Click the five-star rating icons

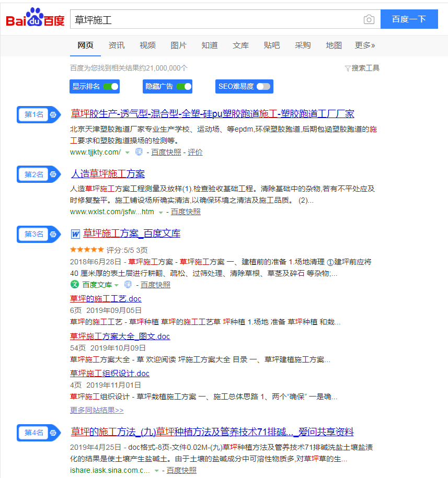87,250
